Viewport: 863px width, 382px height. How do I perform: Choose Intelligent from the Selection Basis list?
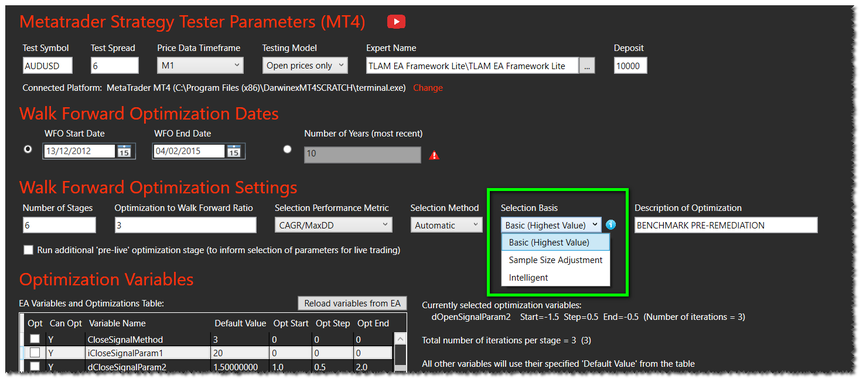(x=555, y=277)
